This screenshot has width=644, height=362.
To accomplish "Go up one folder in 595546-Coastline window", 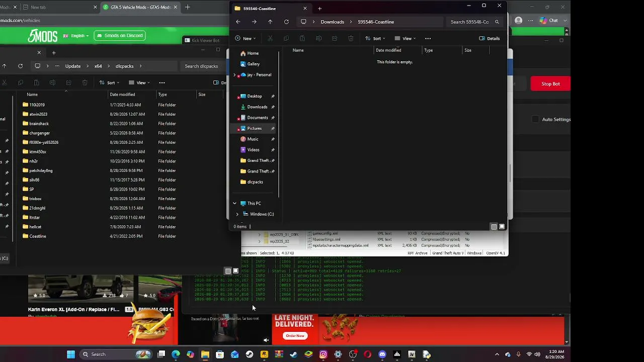I will click(x=270, y=22).
